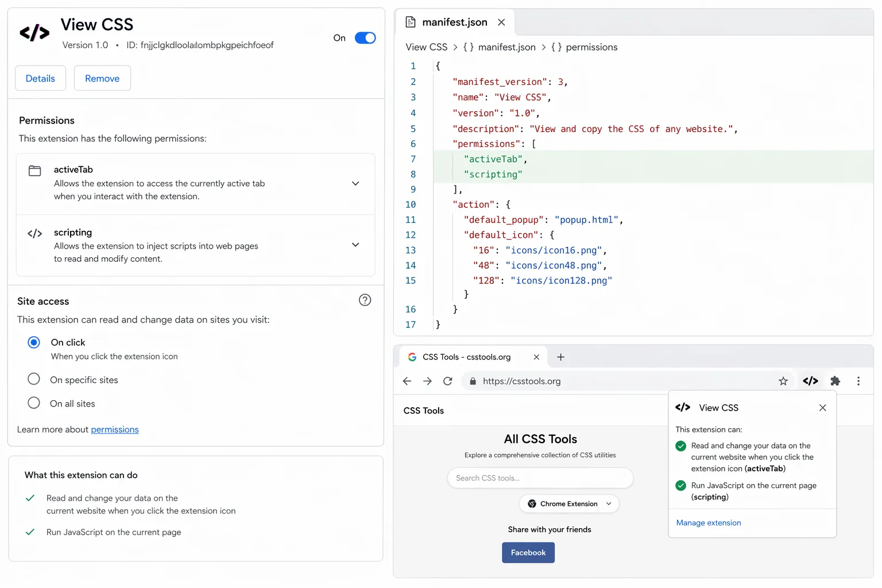
Task: Click the Facebook share button
Action: coord(528,552)
